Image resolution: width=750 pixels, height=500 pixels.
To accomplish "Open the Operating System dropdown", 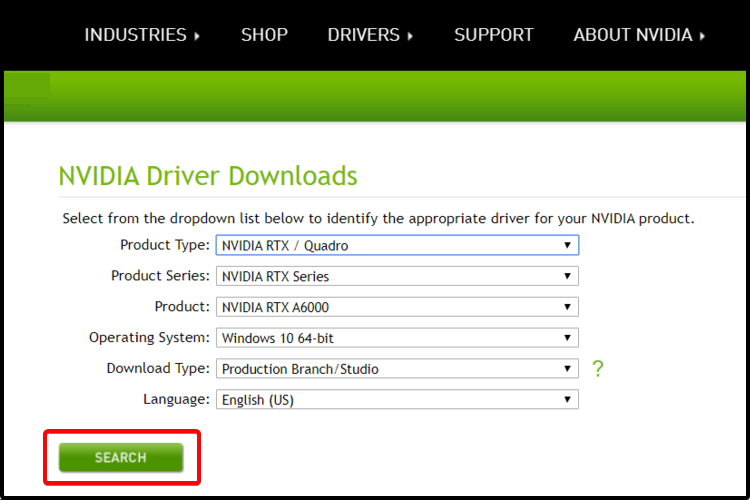I will [x=397, y=338].
